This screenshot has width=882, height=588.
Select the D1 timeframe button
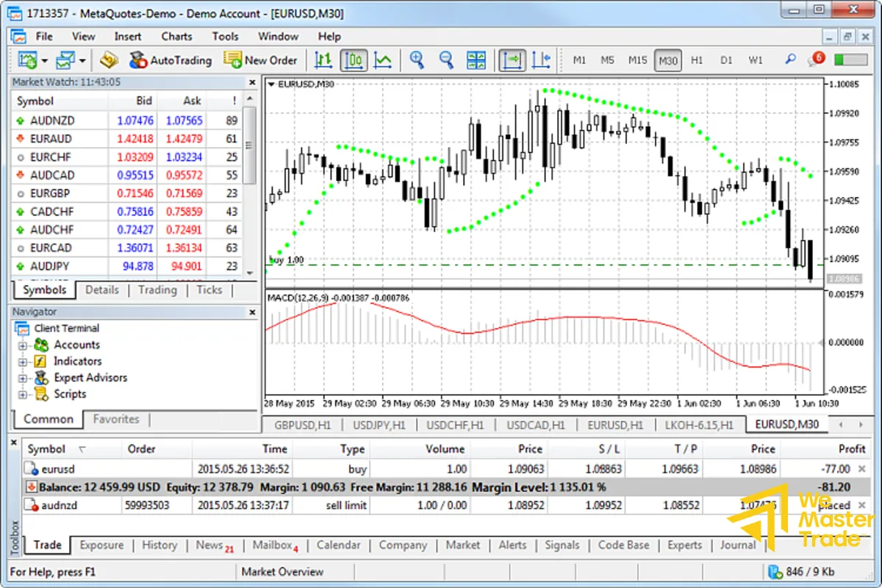(726, 60)
